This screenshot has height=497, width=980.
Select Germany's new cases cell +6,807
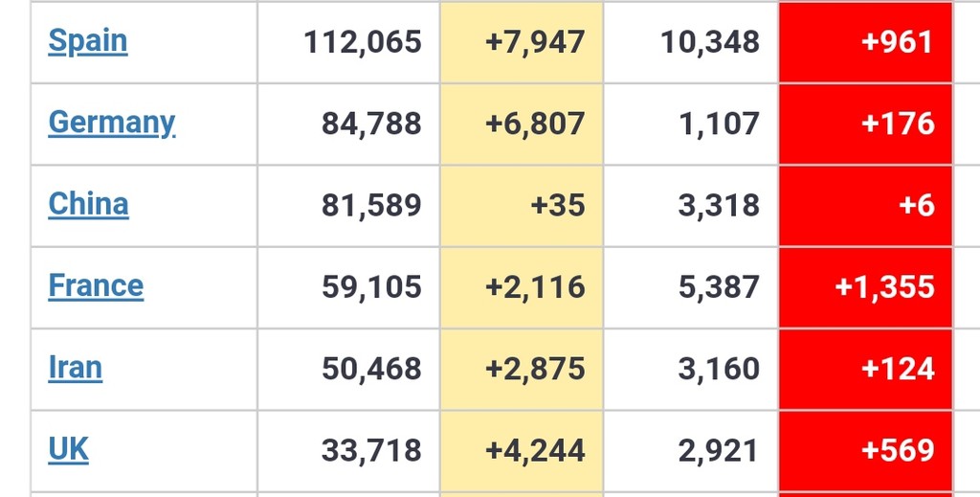pyautogui.click(x=534, y=124)
